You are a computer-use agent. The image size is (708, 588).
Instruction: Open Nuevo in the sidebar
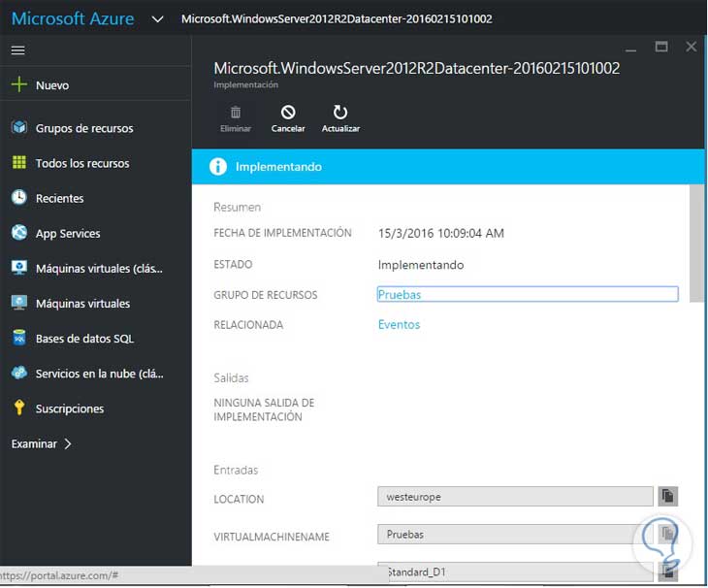(52, 85)
